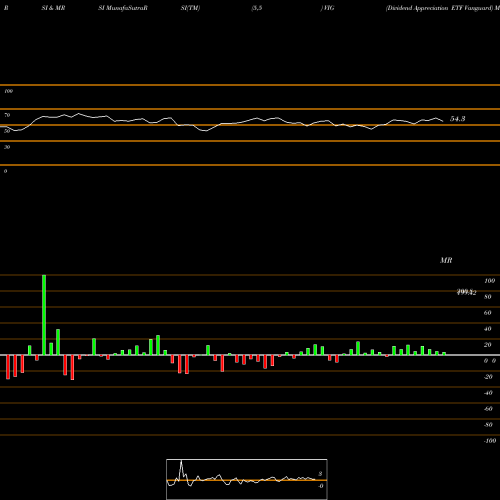The height and width of the screenshot is (500, 500).
Task: Click the tallest green MR bar
Action: coord(44,315)
